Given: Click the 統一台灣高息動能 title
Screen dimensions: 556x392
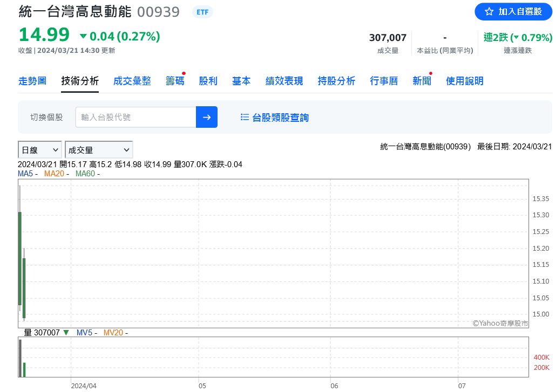Looking at the screenshot, I should [75, 12].
